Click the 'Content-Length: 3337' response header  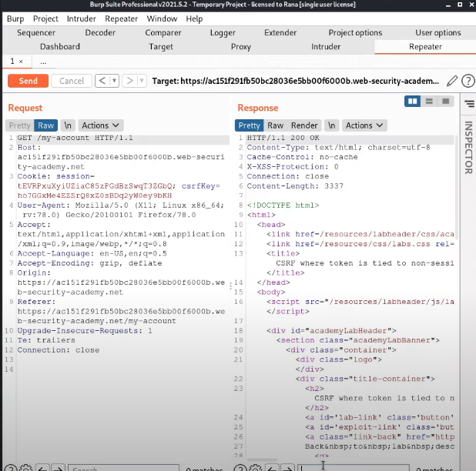(x=295, y=186)
